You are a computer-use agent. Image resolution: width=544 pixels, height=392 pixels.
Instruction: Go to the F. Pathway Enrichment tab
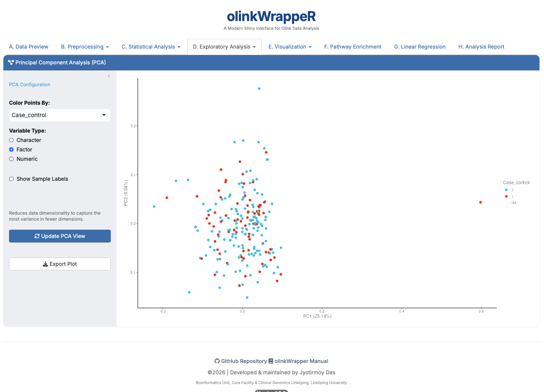coord(353,47)
